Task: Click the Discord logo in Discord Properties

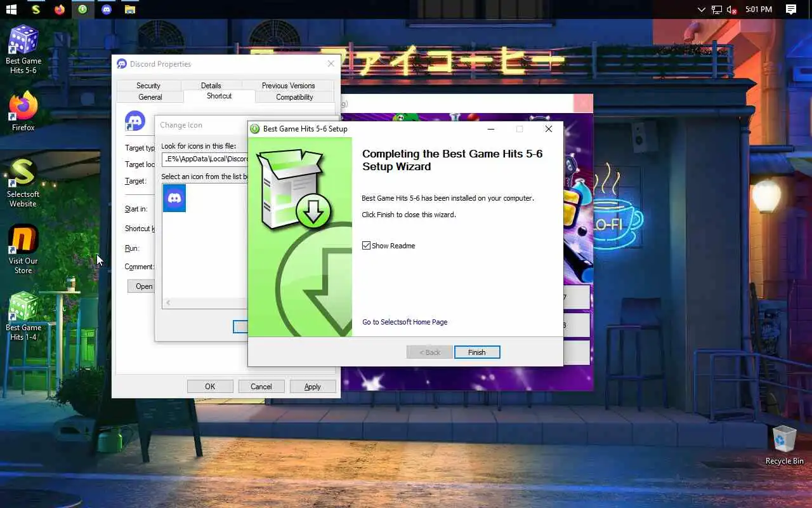Action: 135,121
